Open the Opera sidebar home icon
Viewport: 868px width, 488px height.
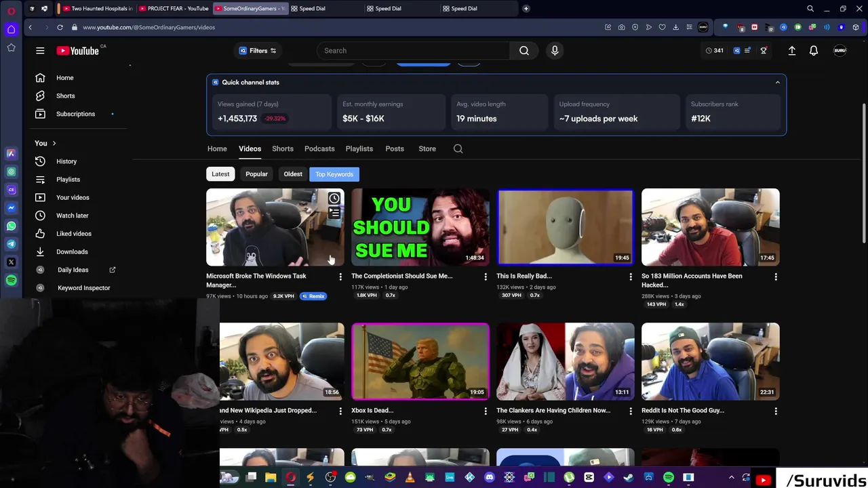11,29
